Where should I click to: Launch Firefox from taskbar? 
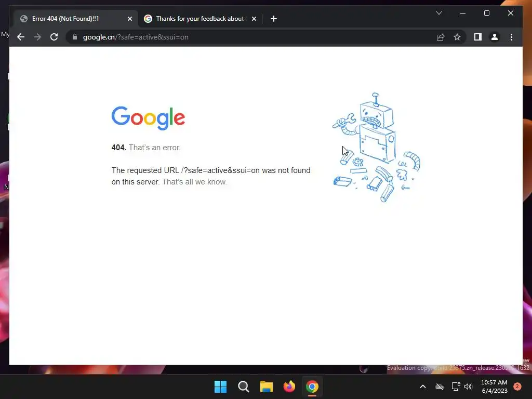tap(289, 387)
